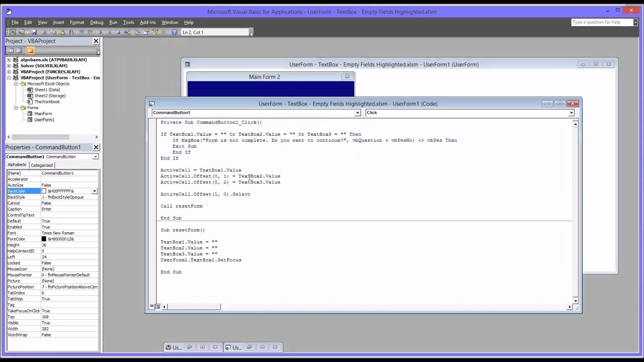Switch to Procedure View button in code window
This screenshot has width=644, height=362.
coord(151,306)
